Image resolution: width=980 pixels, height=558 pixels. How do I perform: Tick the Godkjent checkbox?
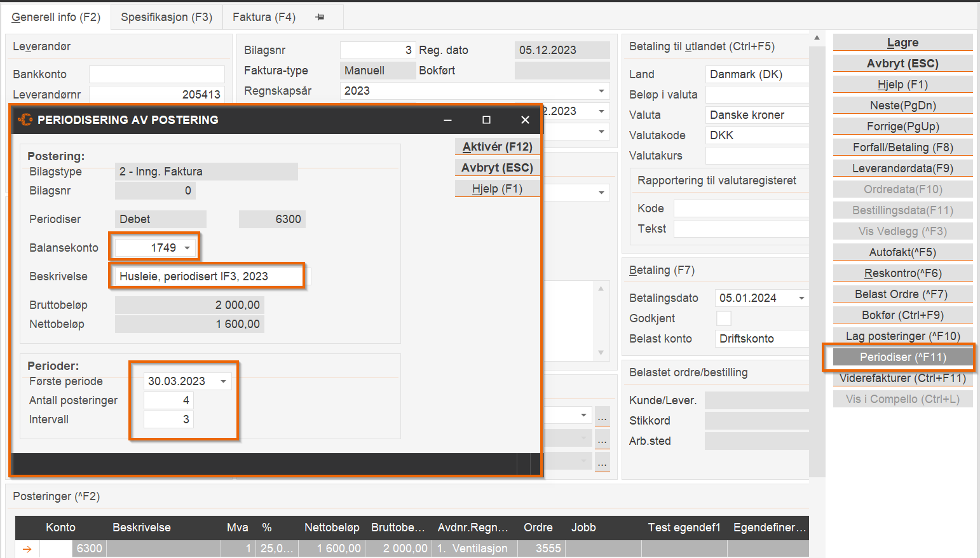point(723,318)
